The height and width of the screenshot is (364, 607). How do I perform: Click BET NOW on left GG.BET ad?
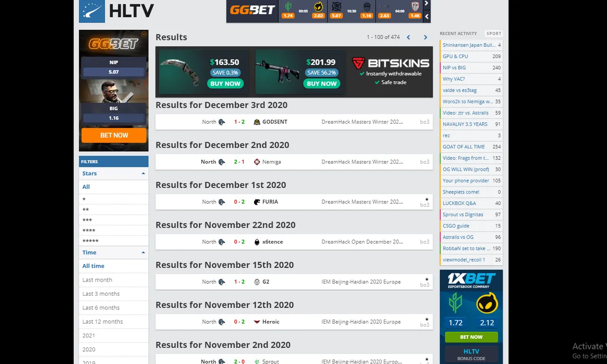(x=114, y=136)
